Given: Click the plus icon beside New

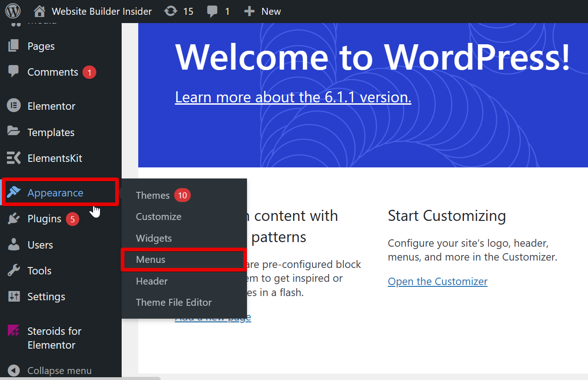Looking at the screenshot, I should coord(249,11).
